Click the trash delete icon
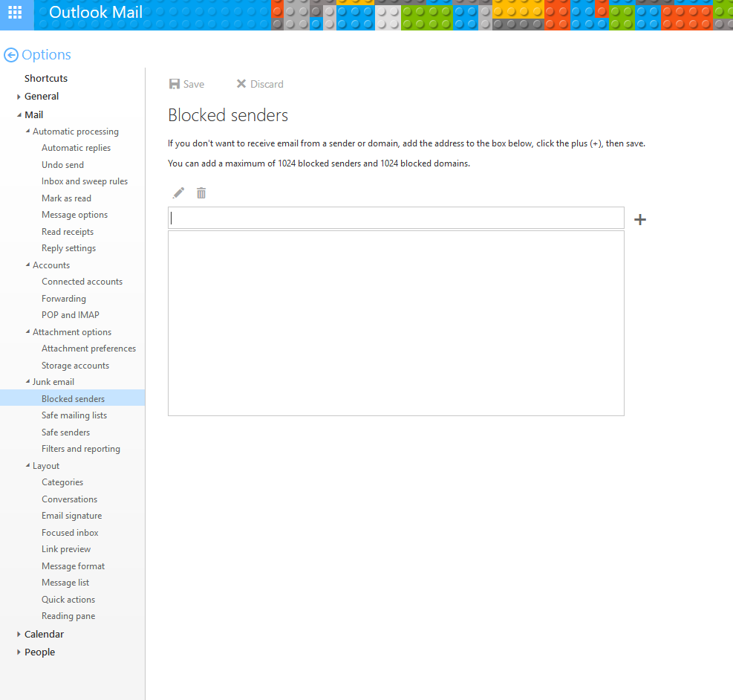 tap(201, 193)
